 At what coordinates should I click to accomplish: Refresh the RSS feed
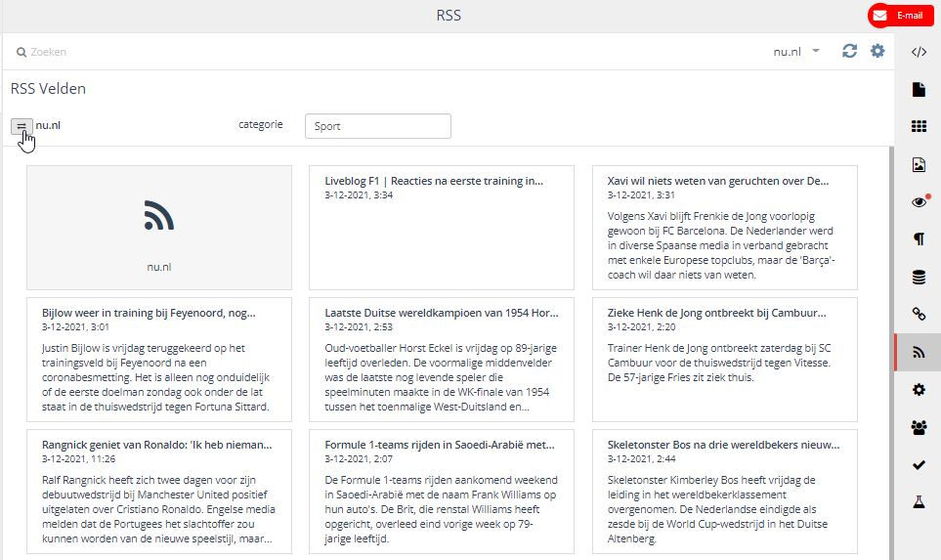point(850,51)
